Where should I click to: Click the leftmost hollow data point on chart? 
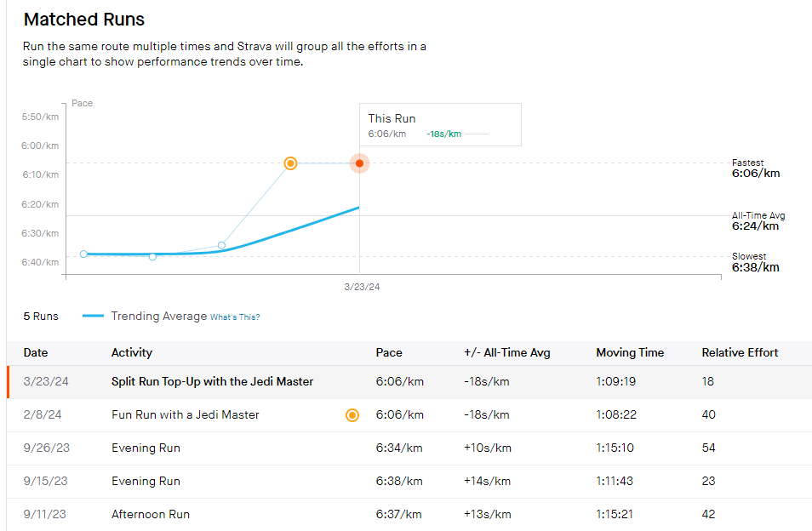[x=83, y=254]
